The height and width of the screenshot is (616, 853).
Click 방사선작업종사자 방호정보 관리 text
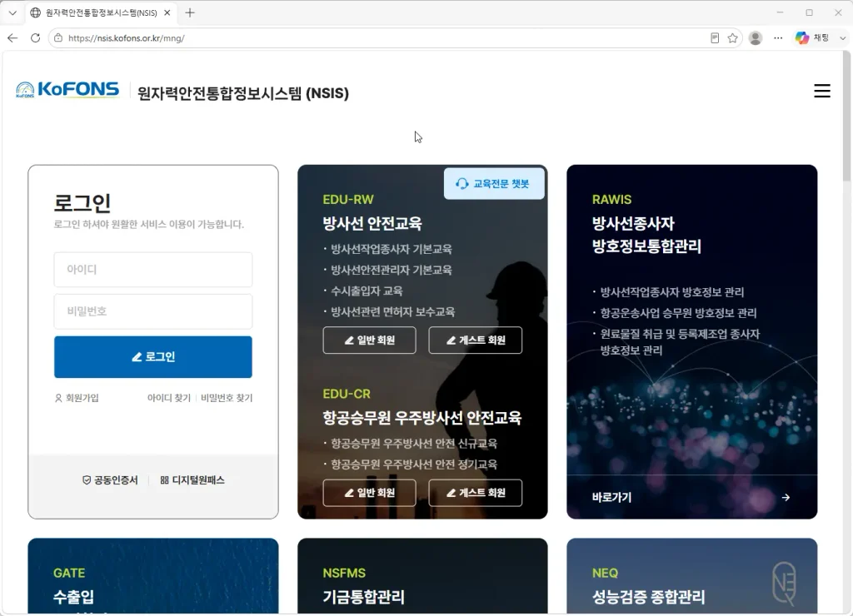(672, 292)
